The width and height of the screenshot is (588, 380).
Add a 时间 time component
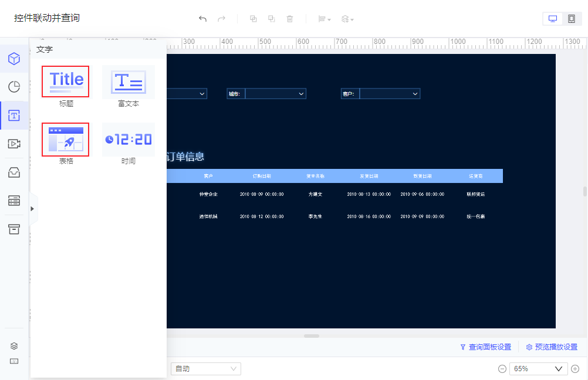pyautogui.click(x=129, y=140)
